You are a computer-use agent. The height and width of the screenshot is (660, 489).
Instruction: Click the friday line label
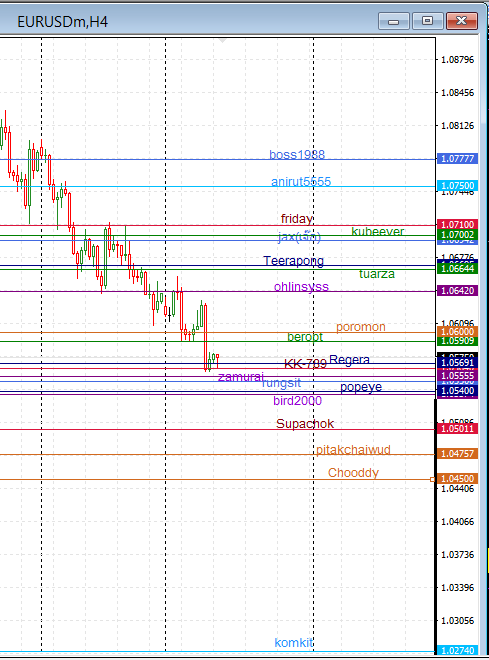pos(297,219)
